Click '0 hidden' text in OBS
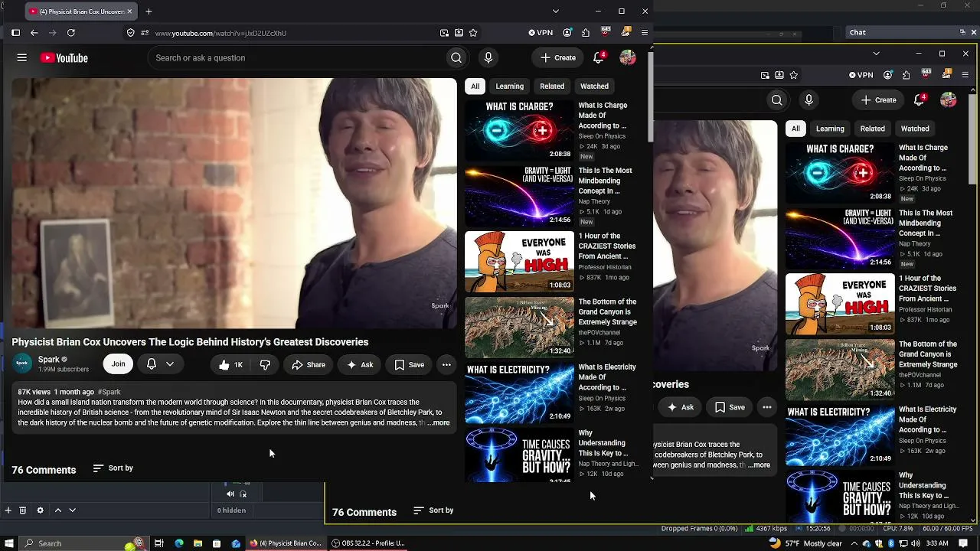Screen dimensions: 980x551 231,510
